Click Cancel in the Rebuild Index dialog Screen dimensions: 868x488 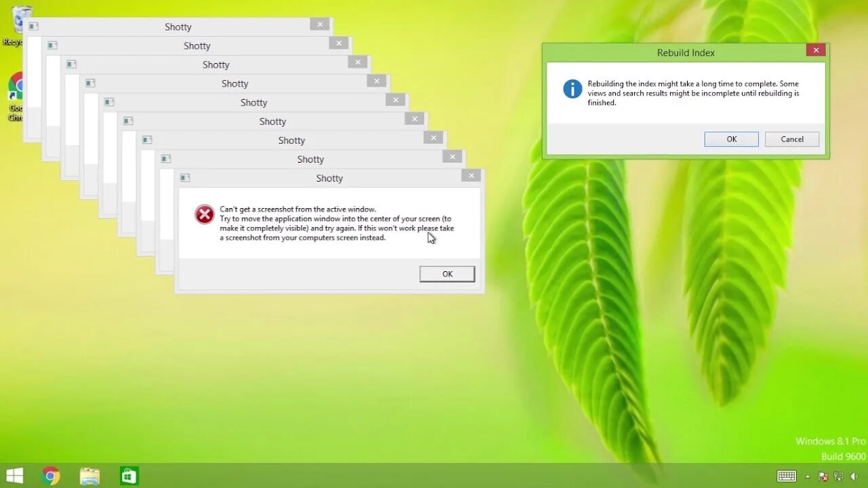pyautogui.click(x=792, y=139)
